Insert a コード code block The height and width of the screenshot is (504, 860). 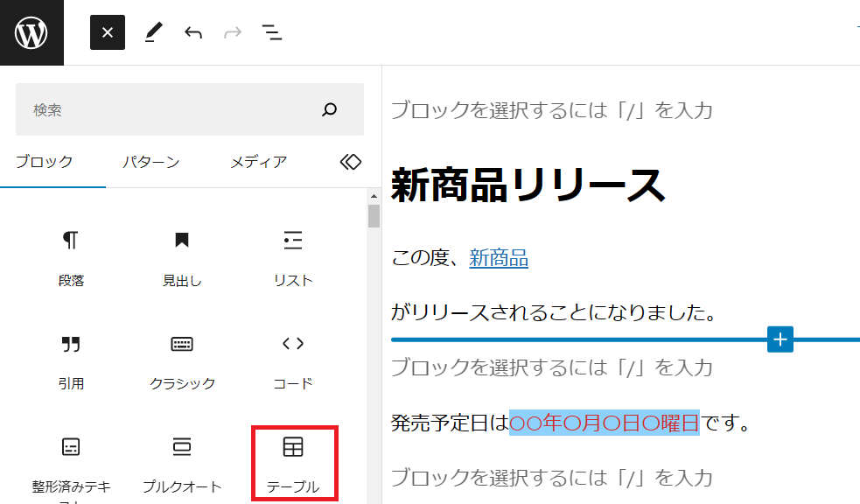click(293, 359)
